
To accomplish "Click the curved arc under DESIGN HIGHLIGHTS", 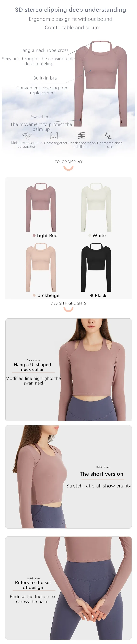I will (x=68, y=310).
